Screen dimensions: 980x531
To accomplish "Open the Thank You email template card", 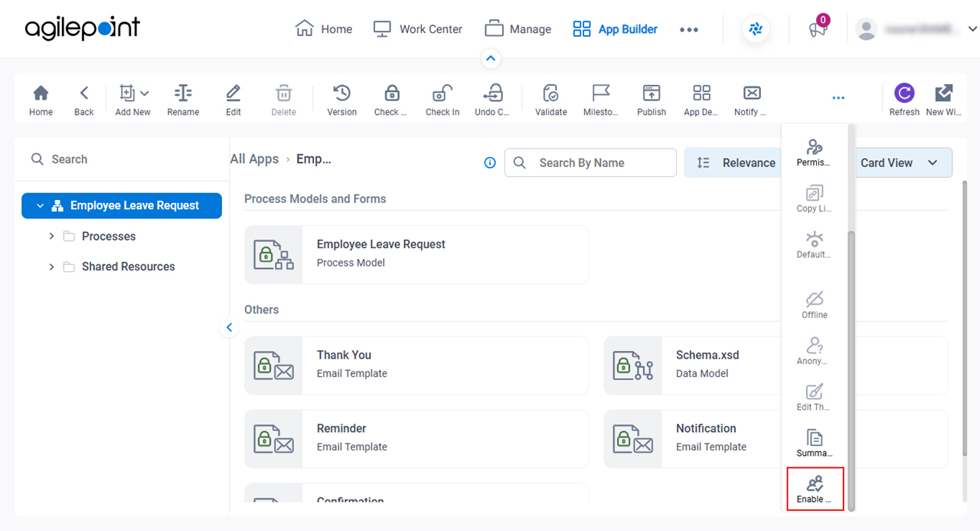I will 416,365.
